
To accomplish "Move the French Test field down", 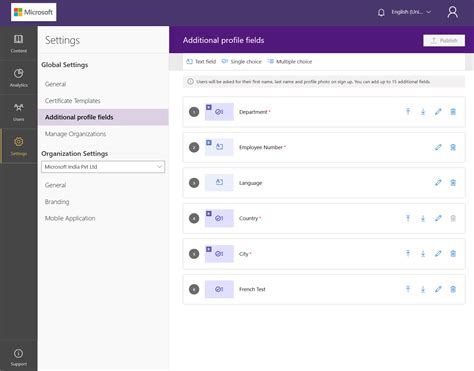I will pyautogui.click(x=423, y=289).
